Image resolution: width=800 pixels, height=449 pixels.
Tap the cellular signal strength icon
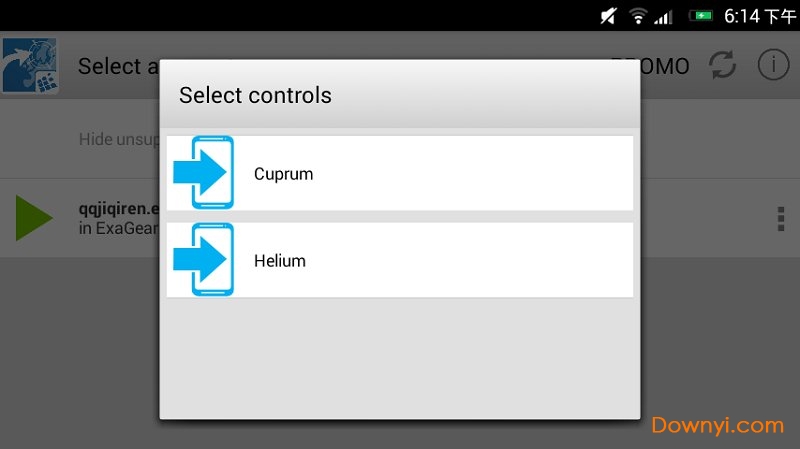[663, 16]
